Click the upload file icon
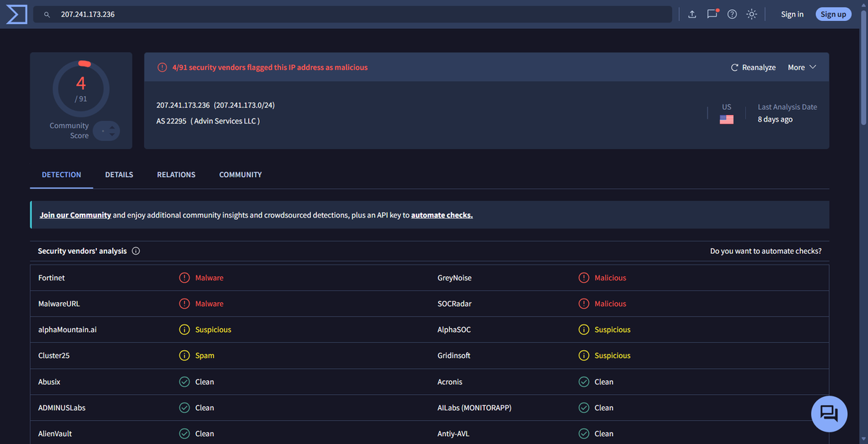This screenshot has width=868, height=444. [x=692, y=14]
